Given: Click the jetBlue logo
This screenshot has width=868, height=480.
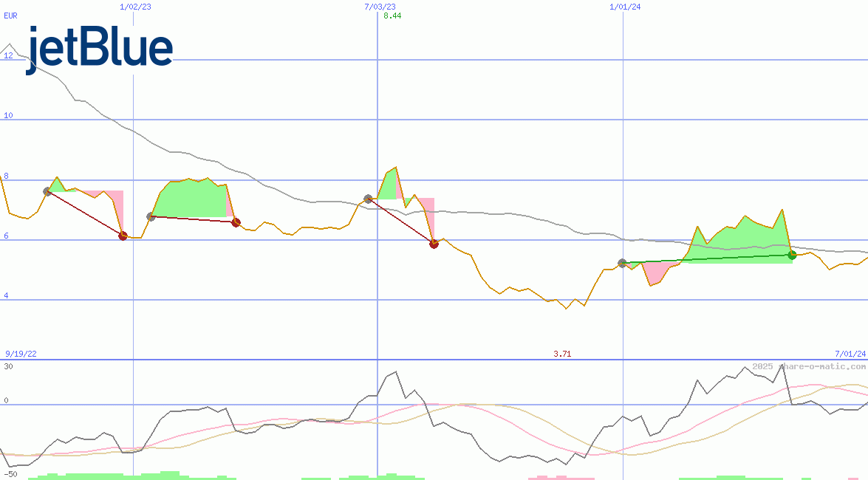Looking at the screenshot, I should click(100, 49).
